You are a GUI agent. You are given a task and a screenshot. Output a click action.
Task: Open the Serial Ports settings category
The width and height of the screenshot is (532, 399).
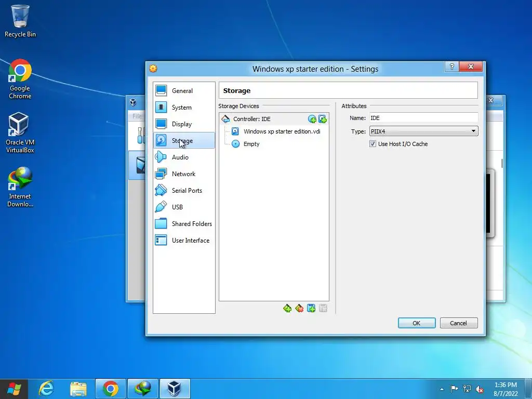coord(184,190)
